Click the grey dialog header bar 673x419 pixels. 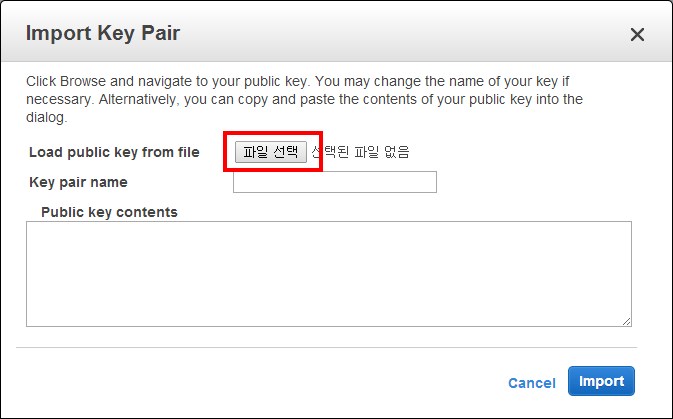coord(400,34)
